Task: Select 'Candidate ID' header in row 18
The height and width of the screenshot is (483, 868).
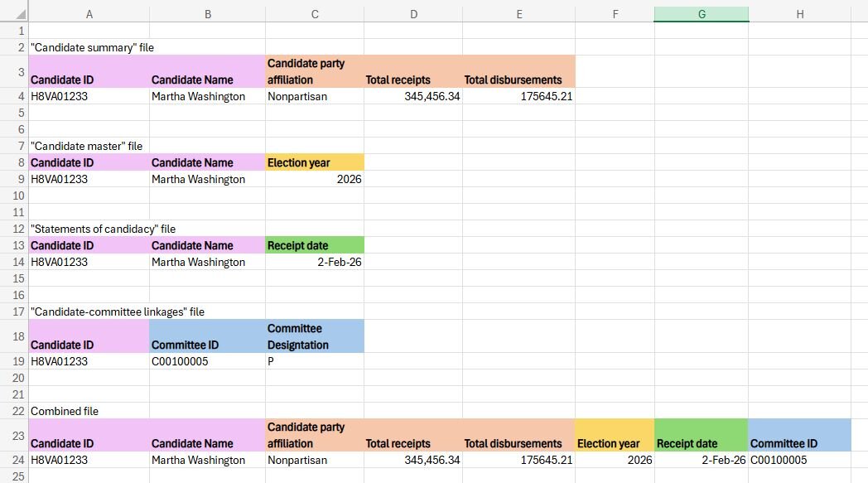Action: click(x=89, y=336)
